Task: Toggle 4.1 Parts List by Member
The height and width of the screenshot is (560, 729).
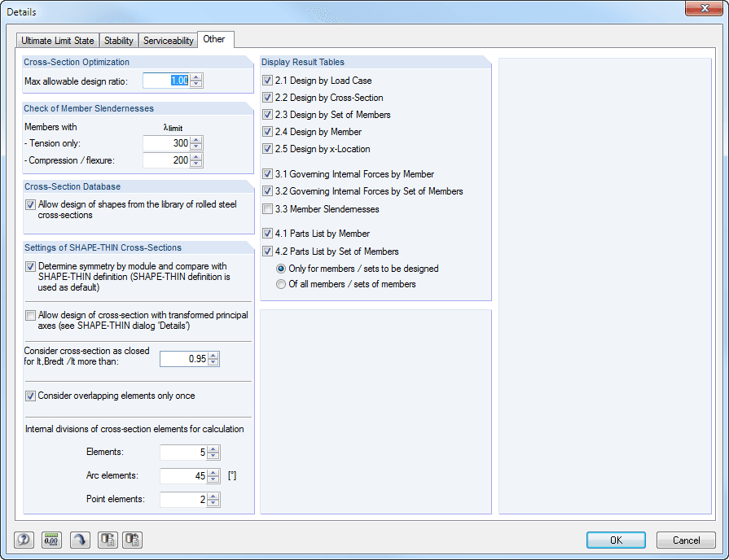Action: (267, 234)
